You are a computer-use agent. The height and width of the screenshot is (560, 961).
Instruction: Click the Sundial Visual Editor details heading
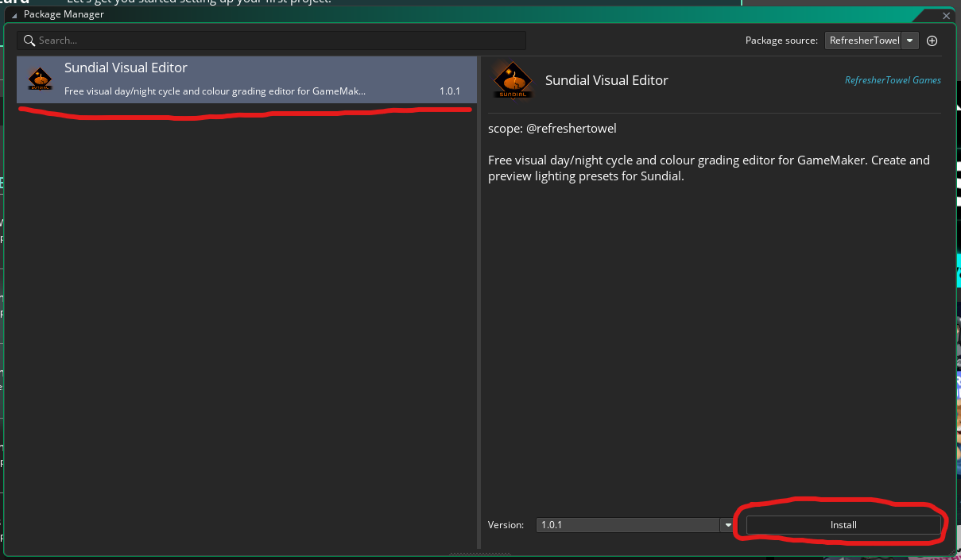[606, 80]
